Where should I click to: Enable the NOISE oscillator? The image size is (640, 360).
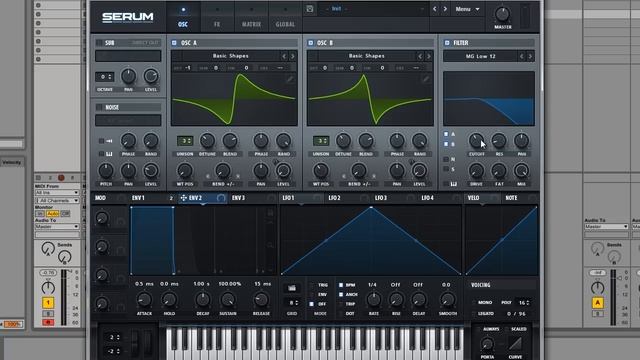(x=99, y=107)
